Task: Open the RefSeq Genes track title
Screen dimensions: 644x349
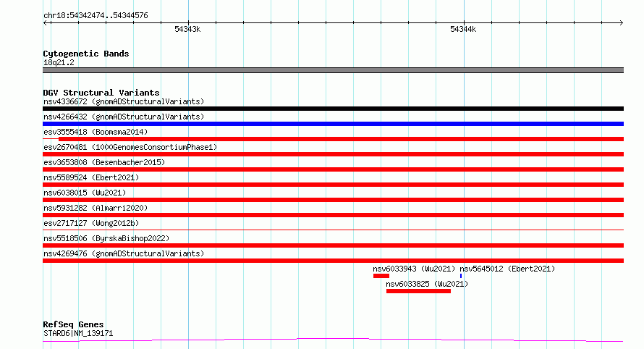Action: [73, 324]
